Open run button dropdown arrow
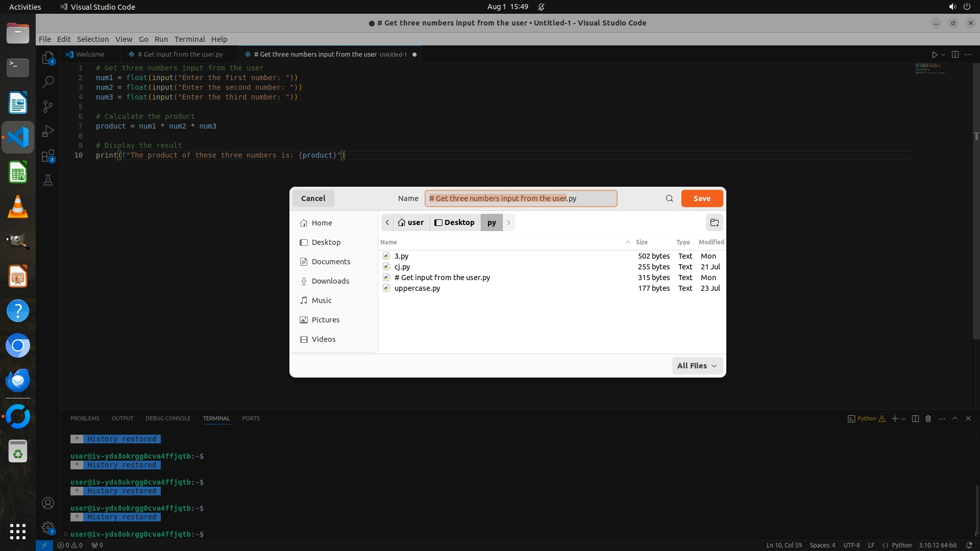 pyautogui.click(x=943, y=55)
